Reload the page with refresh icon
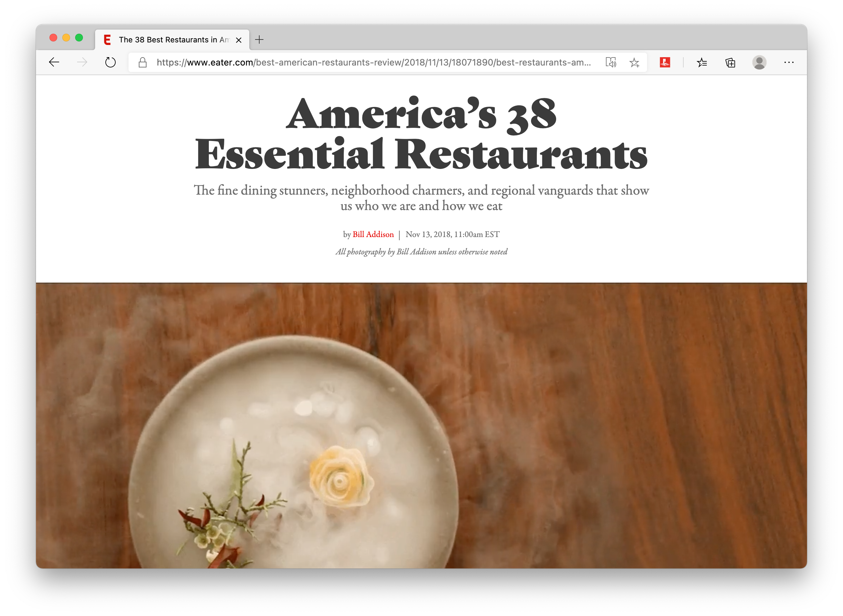 click(x=111, y=62)
